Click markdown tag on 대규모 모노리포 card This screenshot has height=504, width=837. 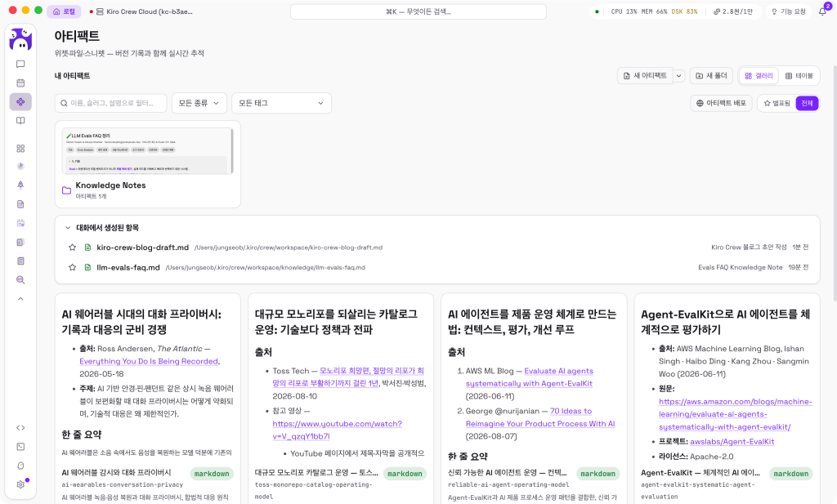coord(405,474)
